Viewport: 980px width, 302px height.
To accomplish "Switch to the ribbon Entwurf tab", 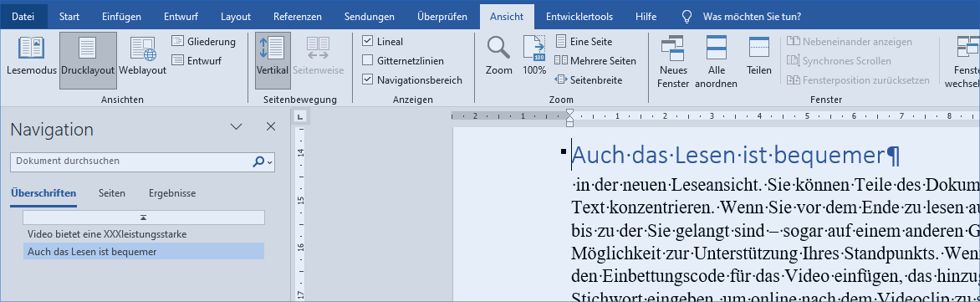I will click(x=181, y=16).
